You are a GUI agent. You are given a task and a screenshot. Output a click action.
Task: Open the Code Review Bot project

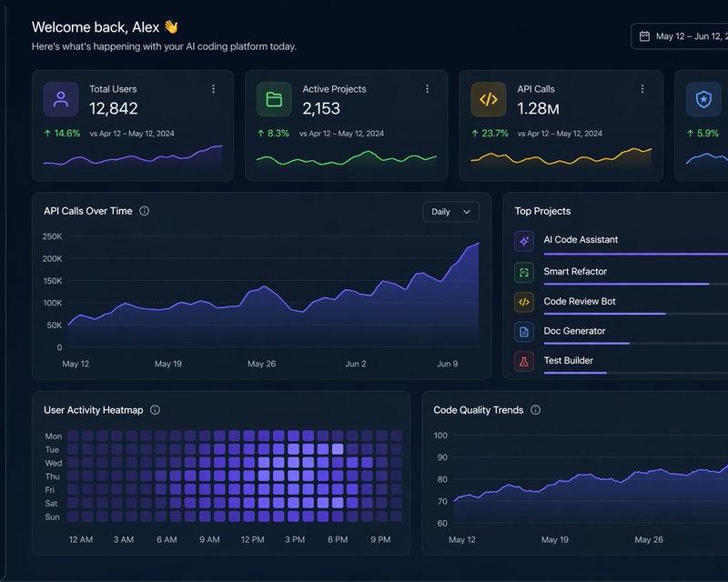pyautogui.click(x=580, y=301)
